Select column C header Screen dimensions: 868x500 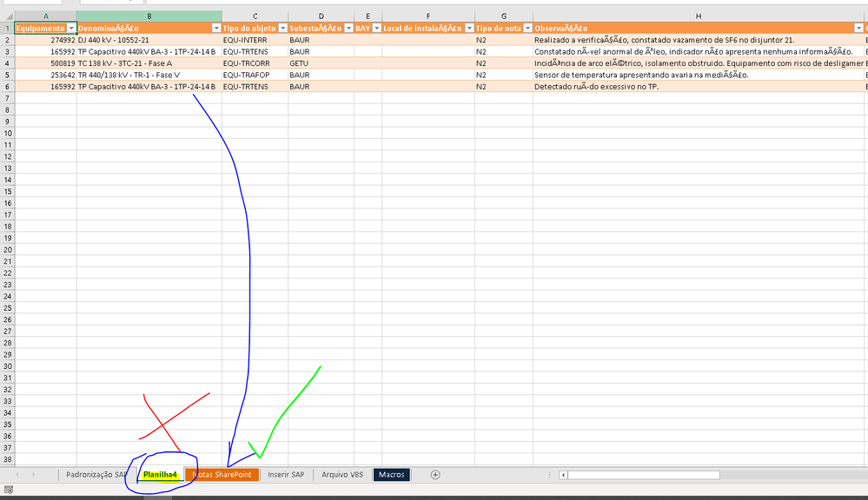click(x=255, y=16)
